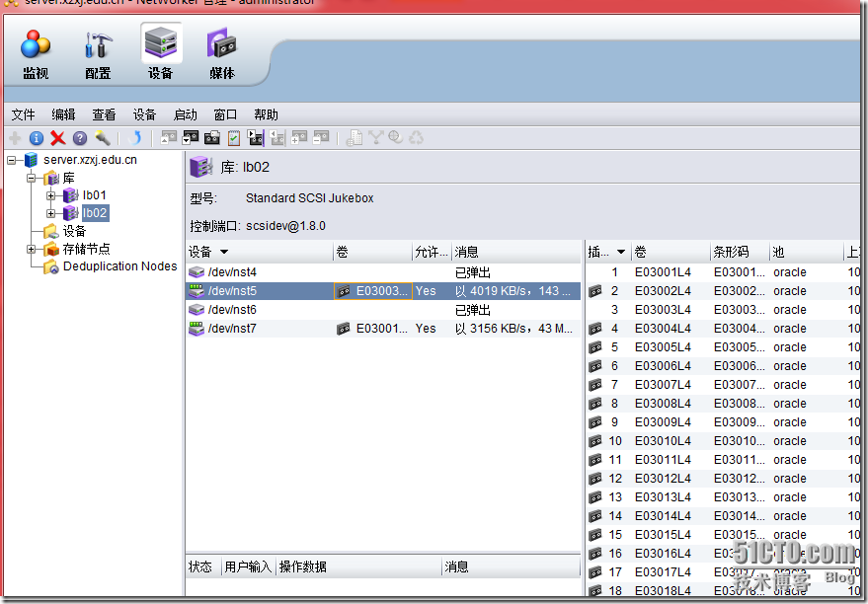Click the tape icon in slot 4 row
This screenshot has width=868, height=604.
[x=595, y=329]
